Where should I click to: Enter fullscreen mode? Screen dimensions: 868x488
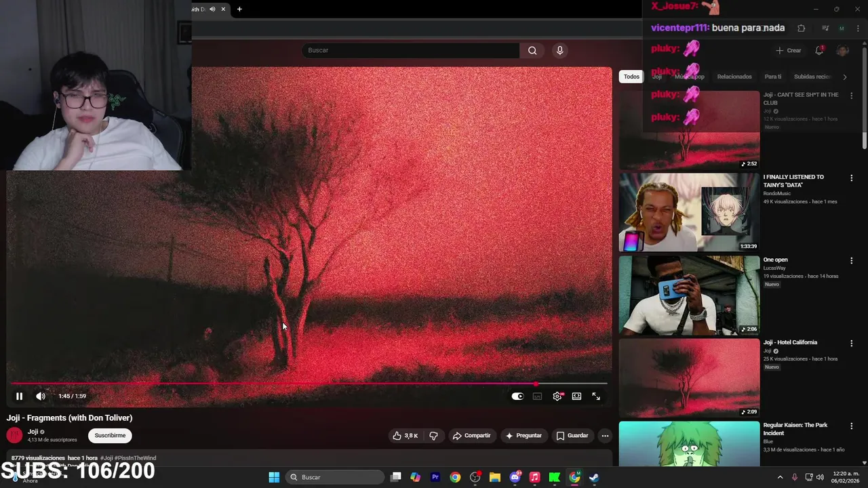click(596, 396)
